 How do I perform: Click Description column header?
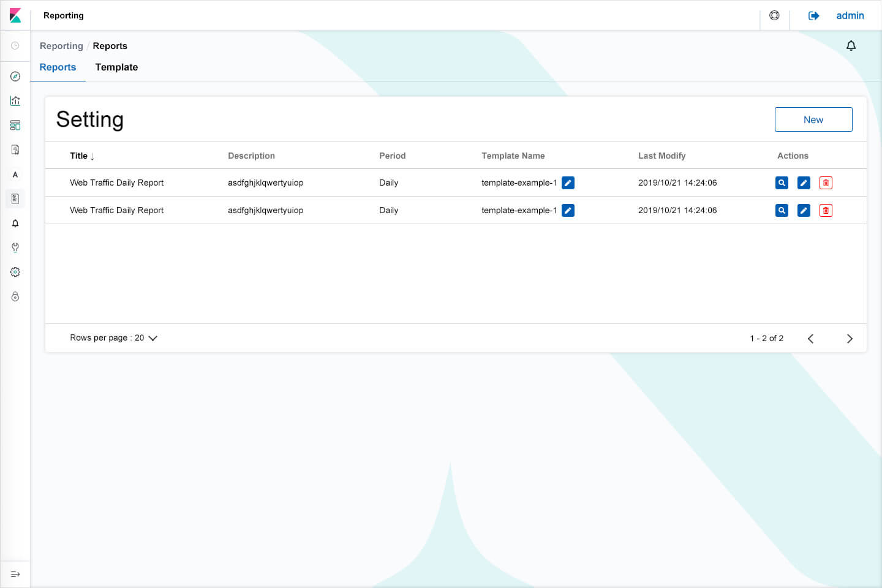point(251,156)
